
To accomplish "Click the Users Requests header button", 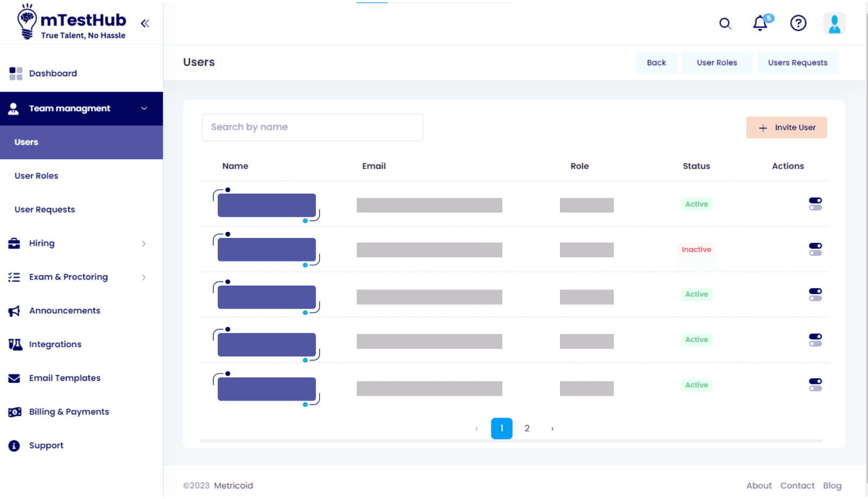I will 797,62.
